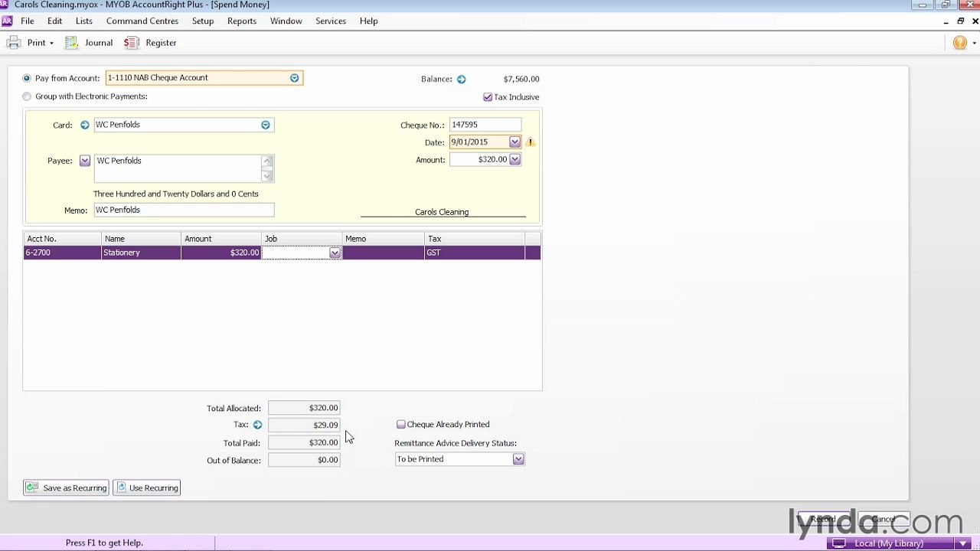Expand the Local My Library status dropdown
The image size is (980, 551).
[x=962, y=543]
